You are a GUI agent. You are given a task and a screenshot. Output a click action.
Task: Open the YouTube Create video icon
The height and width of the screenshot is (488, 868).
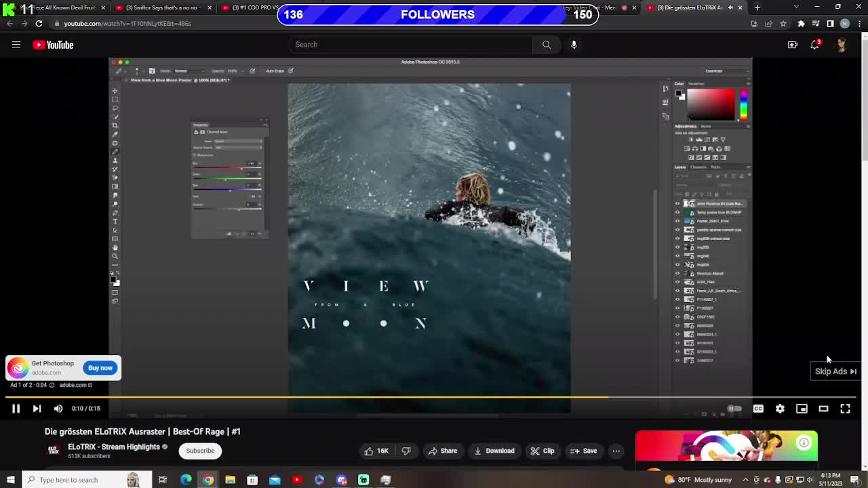(x=793, y=45)
